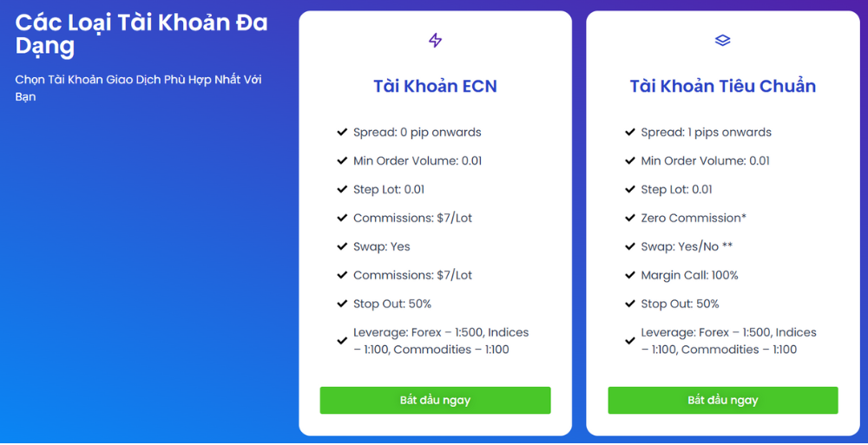
Task: Click the checkmark beside Spread: 0 pip onwards
Action: (x=342, y=133)
